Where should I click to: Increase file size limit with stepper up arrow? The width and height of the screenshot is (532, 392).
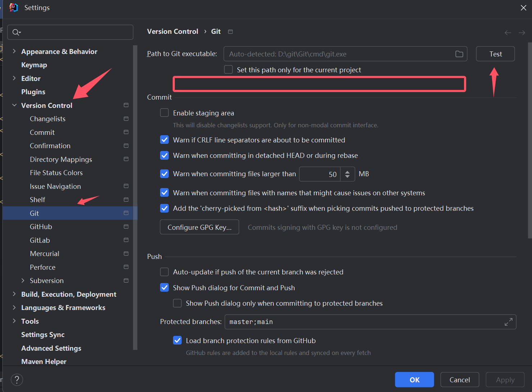[x=347, y=172]
